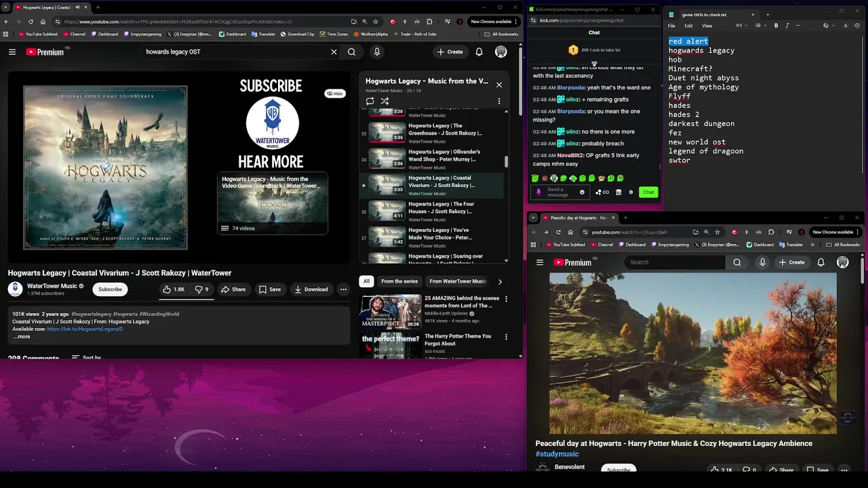The width and height of the screenshot is (868, 488).
Task: Show more filter chips after 'From WaterTower Music'
Action: (x=500, y=281)
